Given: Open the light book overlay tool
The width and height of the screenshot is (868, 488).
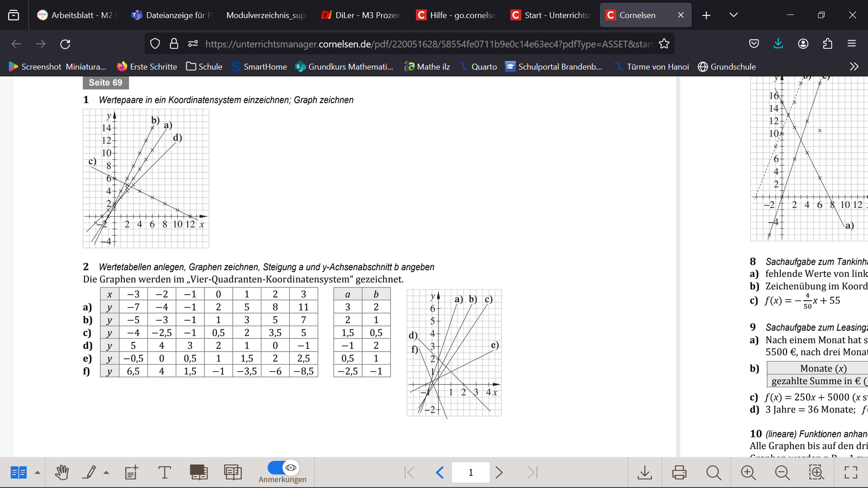Looking at the screenshot, I should [233, 473].
